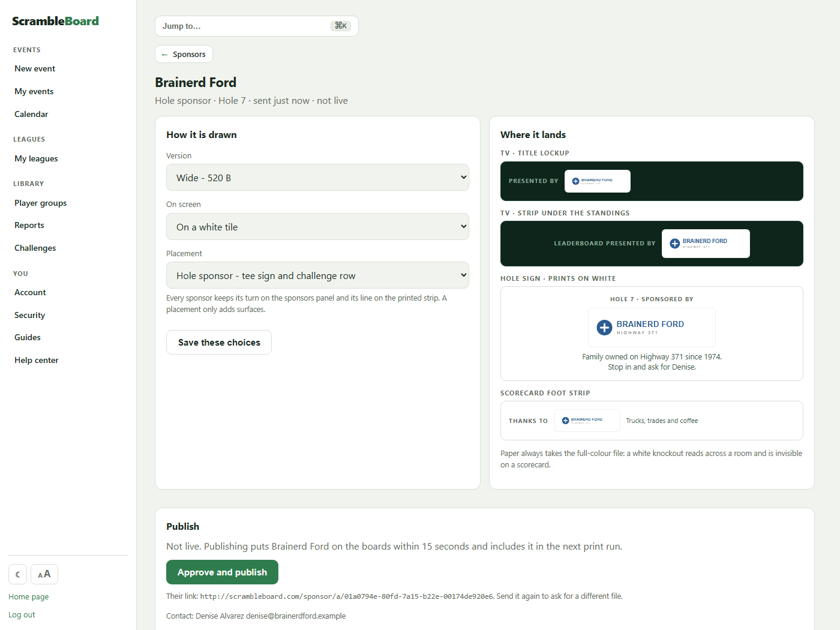
Task: Click the ScrambleBoard logo
Action: click(55, 21)
